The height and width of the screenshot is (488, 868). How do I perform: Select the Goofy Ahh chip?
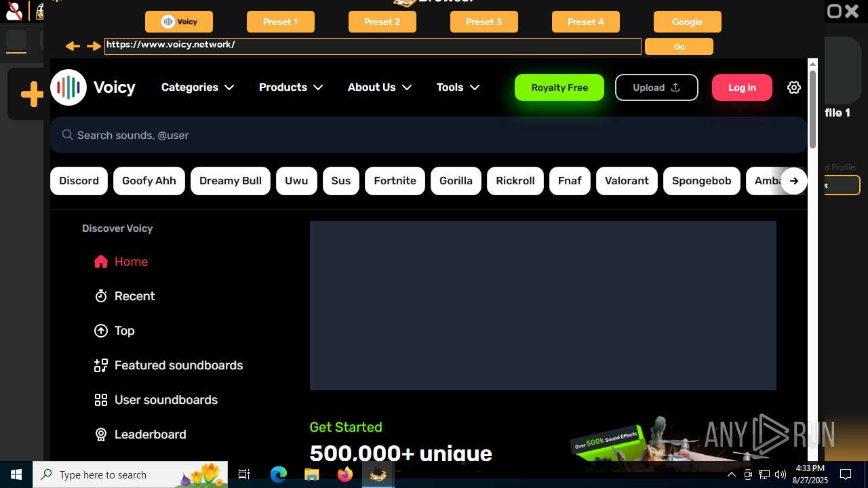(x=149, y=181)
